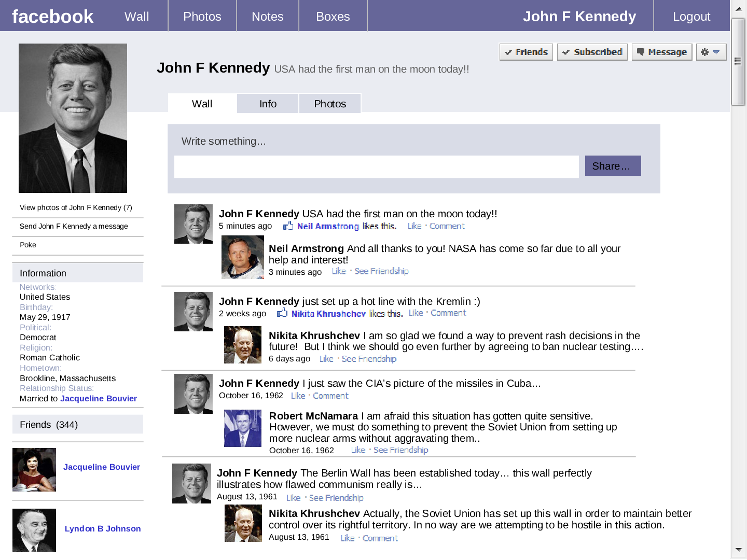Viewport: 747px width, 560px height.
Task: Open Notes in the top navigation bar
Action: pos(267,17)
